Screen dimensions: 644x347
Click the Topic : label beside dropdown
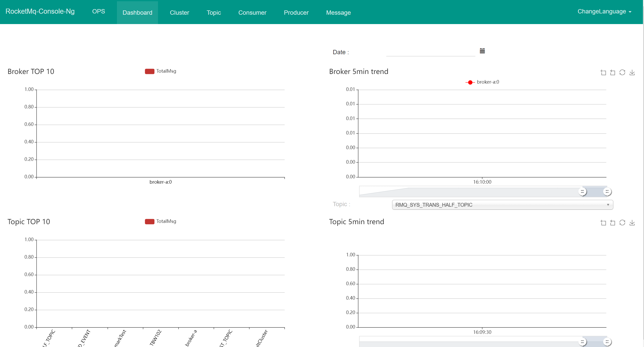pos(341,204)
